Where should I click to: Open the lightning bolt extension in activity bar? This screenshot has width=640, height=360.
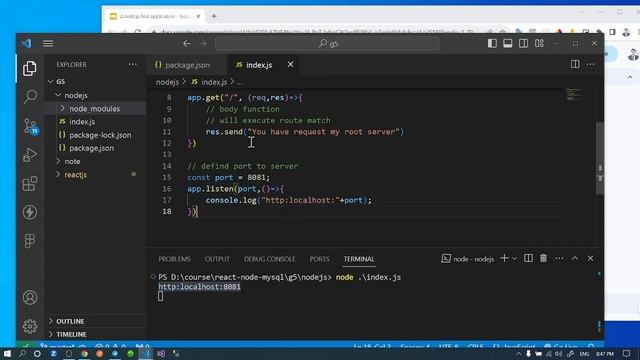[30, 212]
